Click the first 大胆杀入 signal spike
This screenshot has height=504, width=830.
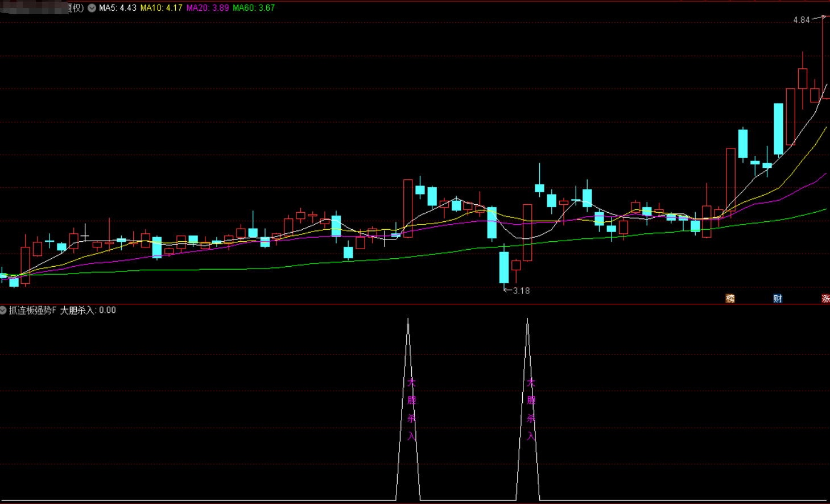(x=408, y=410)
